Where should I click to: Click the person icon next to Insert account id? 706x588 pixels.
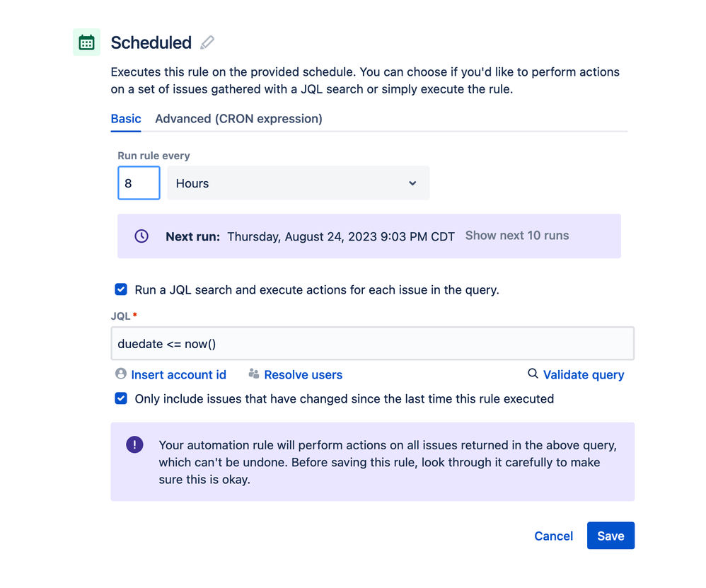click(121, 374)
